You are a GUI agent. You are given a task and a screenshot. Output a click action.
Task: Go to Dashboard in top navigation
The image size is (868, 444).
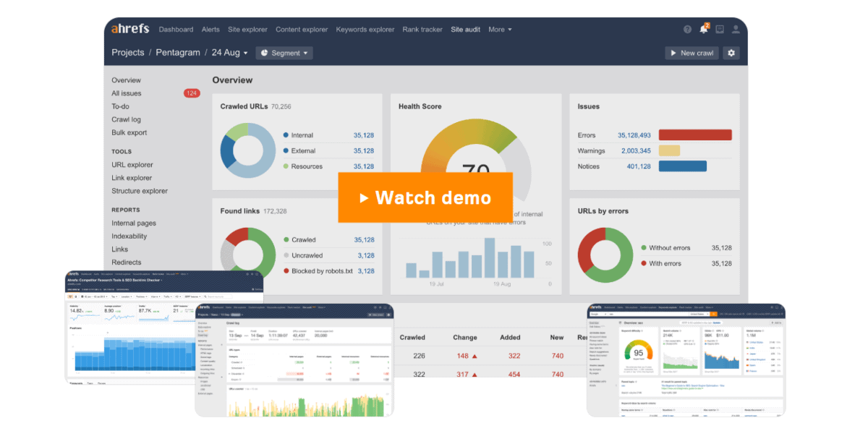(x=176, y=30)
